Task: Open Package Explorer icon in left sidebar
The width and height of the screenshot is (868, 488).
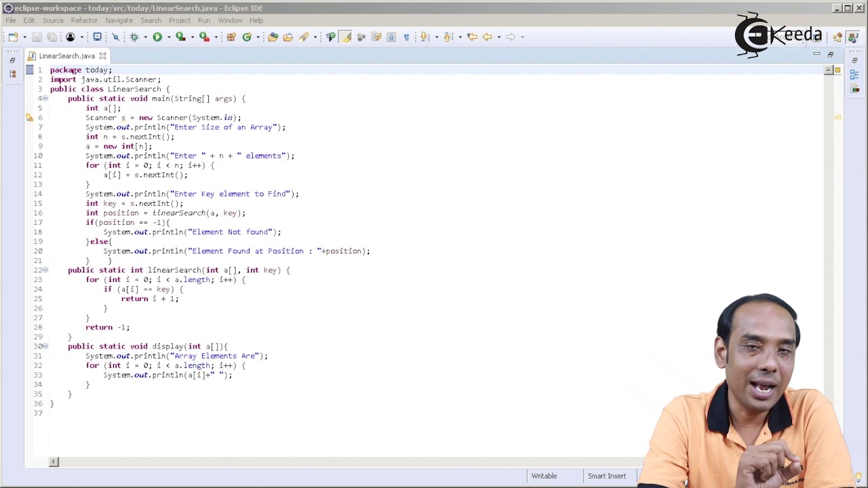Action: (12, 75)
